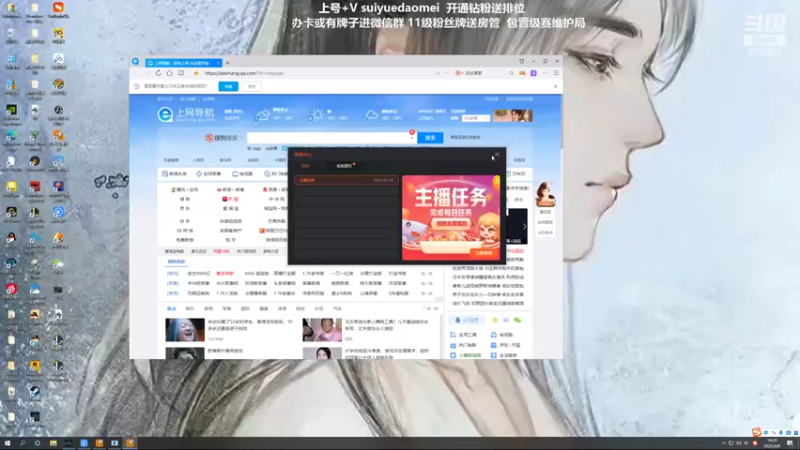The image size is (800, 450).
Task: Open the horoscope selection dropdown
Action: pyautogui.click(x=475, y=118)
